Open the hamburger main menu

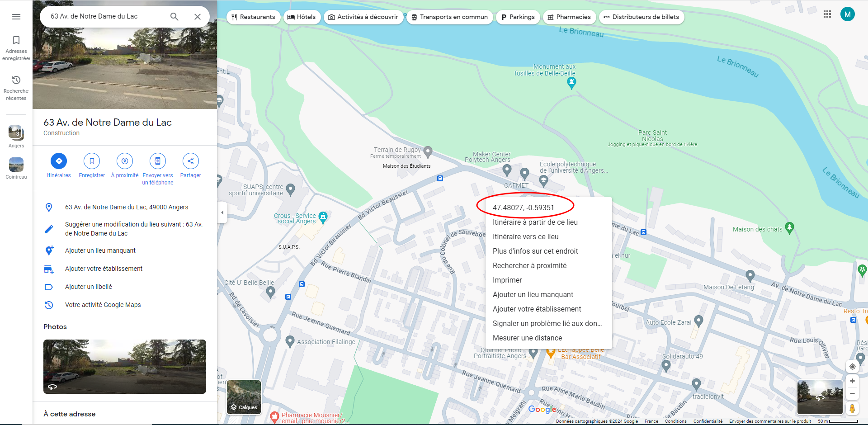pos(16,17)
